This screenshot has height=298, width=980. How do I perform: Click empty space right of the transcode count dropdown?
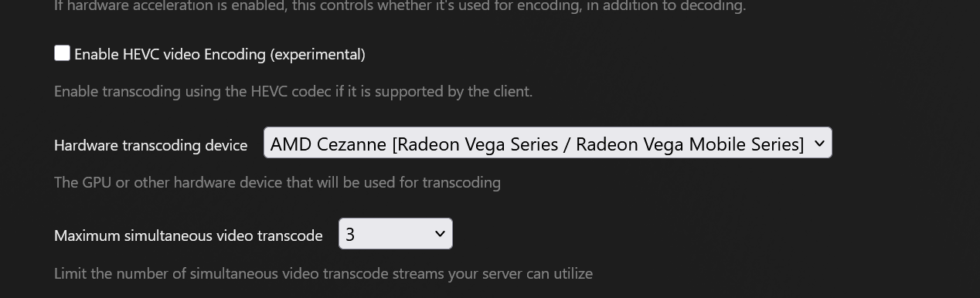click(696, 234)
